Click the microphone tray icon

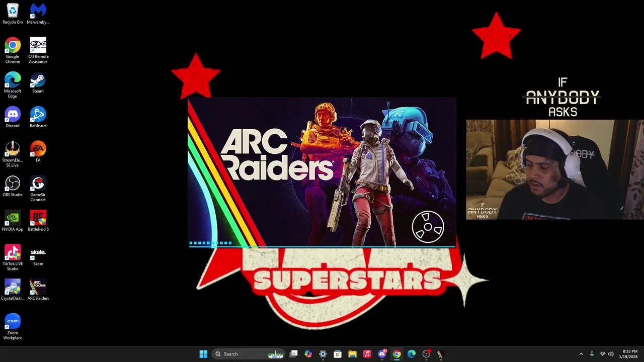(592, 354)
